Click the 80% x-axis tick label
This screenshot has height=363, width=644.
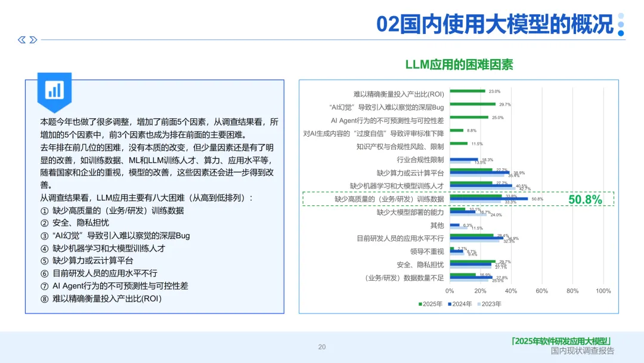pyautogui.click(x=572, y=291)
